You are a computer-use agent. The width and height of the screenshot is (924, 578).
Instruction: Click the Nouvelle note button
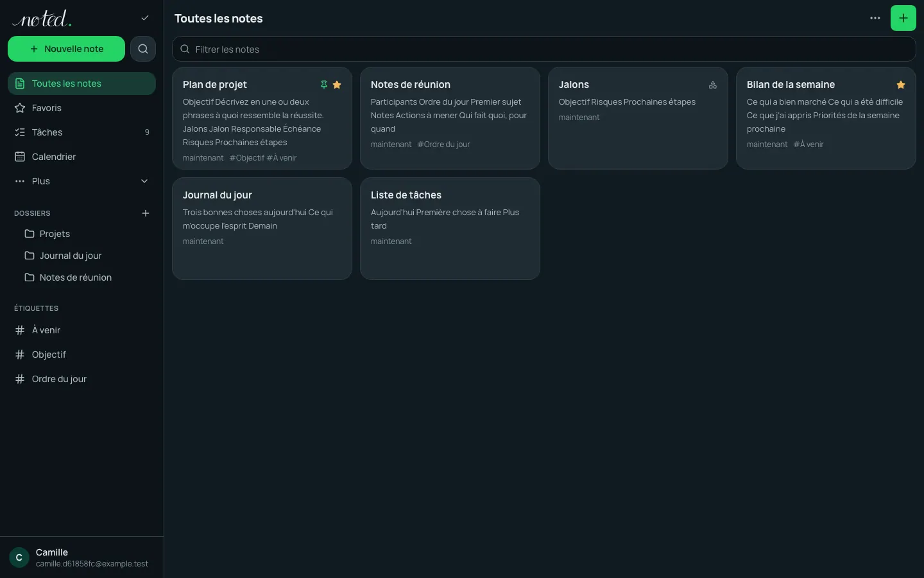tap(66, 49)
